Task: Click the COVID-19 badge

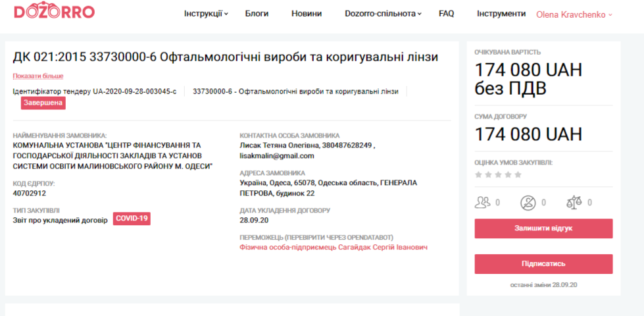Action: [132, 219]
